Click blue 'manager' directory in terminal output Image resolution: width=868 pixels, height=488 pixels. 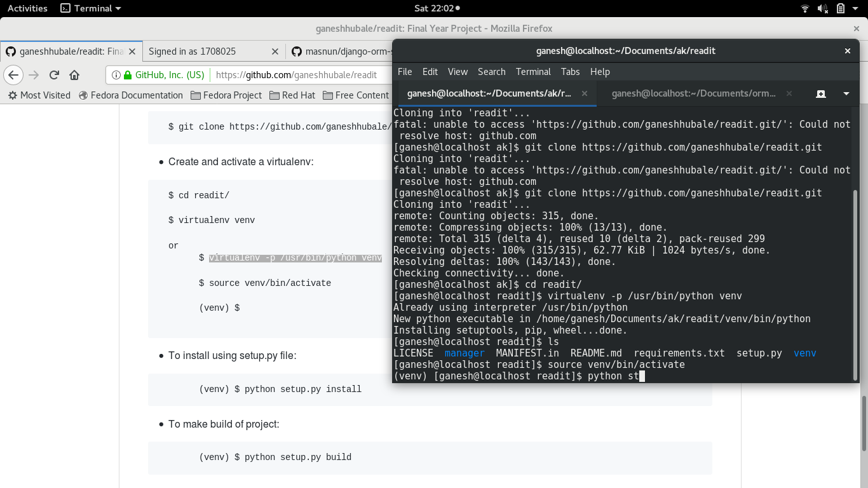click(465, 353)
